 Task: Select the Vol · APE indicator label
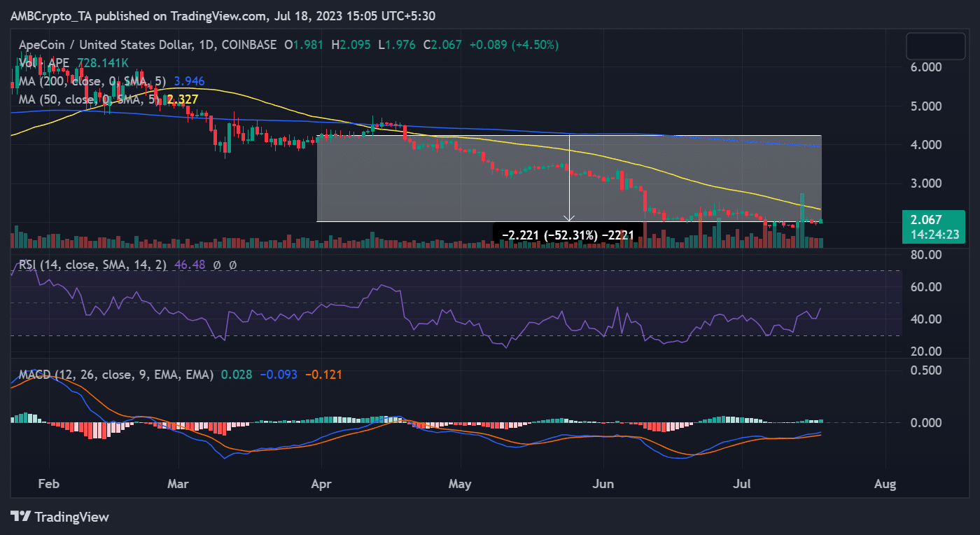click(44, 63)
